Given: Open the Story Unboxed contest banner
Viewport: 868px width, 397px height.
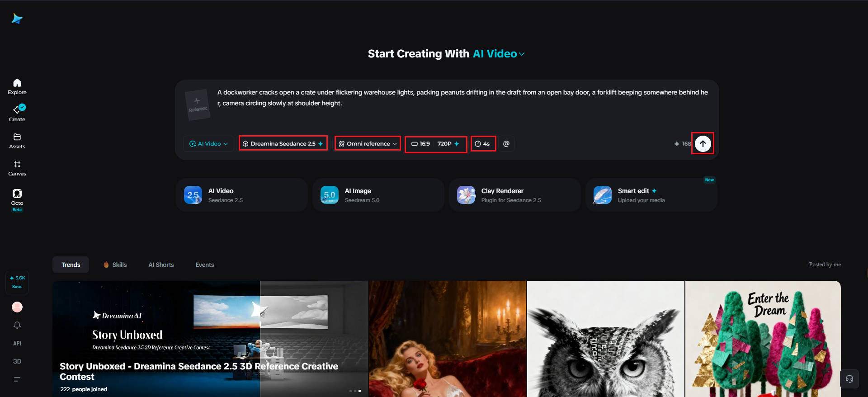Looking at the screenshot, I should [x=210, y=339].
